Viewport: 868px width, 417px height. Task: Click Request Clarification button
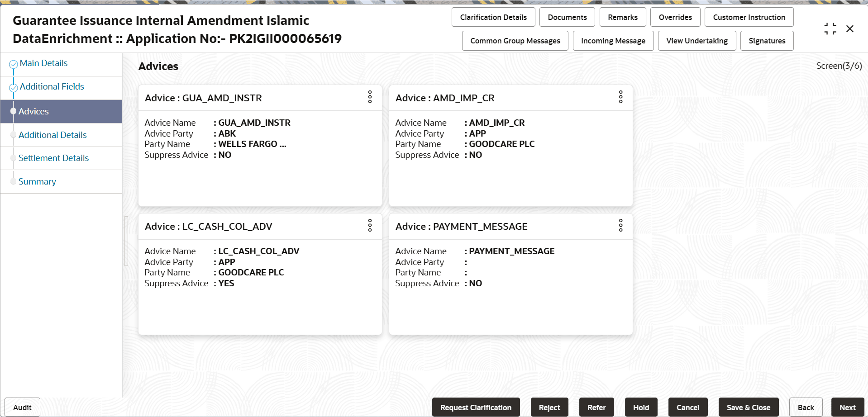476,408
